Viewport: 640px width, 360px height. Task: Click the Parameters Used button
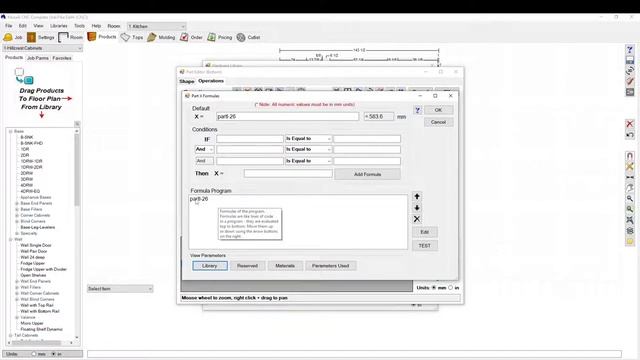pyautogui.click(x=331, y=266)
